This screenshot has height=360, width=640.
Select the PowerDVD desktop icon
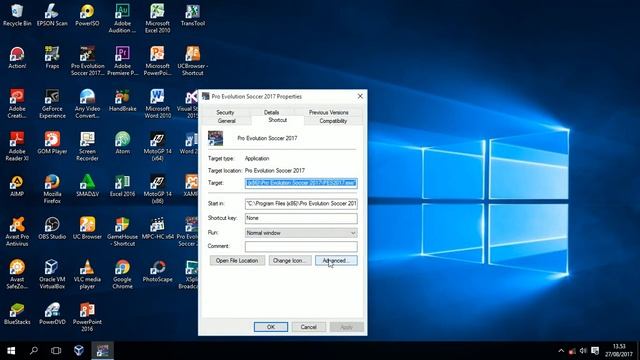pos(52,313)
